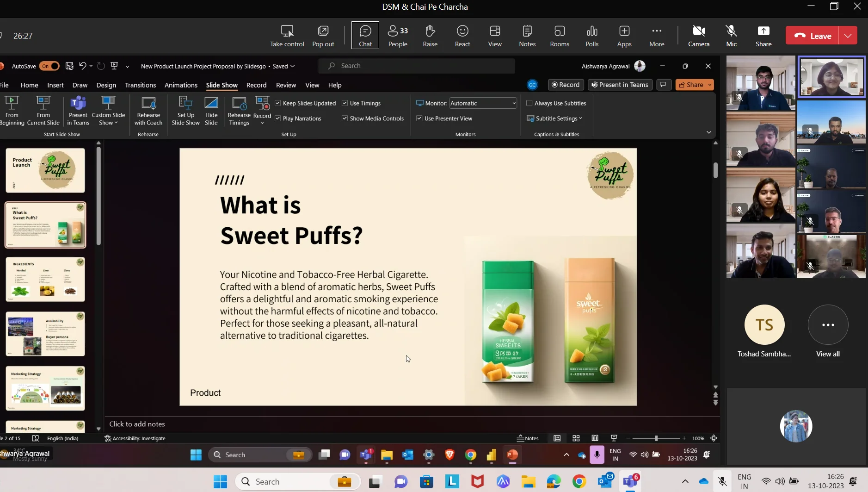
Task: Click Rehearse Timings
Action: (239, 111)
